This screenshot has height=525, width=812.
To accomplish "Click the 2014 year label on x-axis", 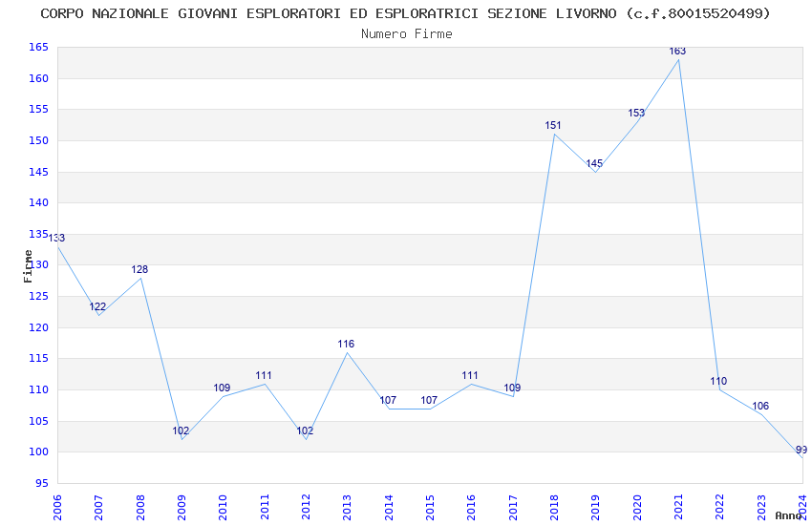I will 389,508.
